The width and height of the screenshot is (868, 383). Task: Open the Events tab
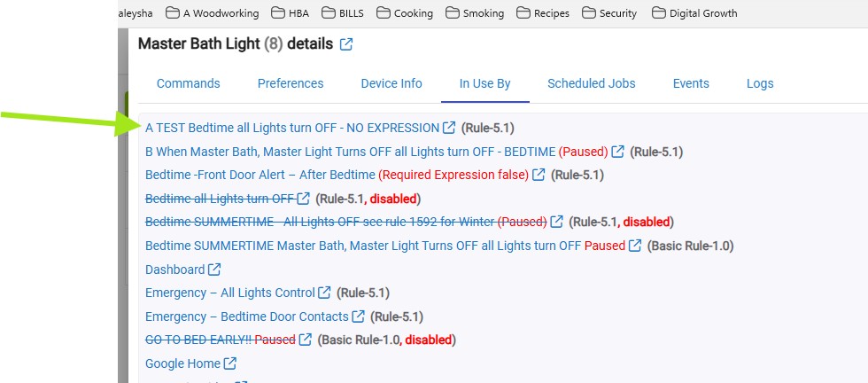tap(691, 83)
